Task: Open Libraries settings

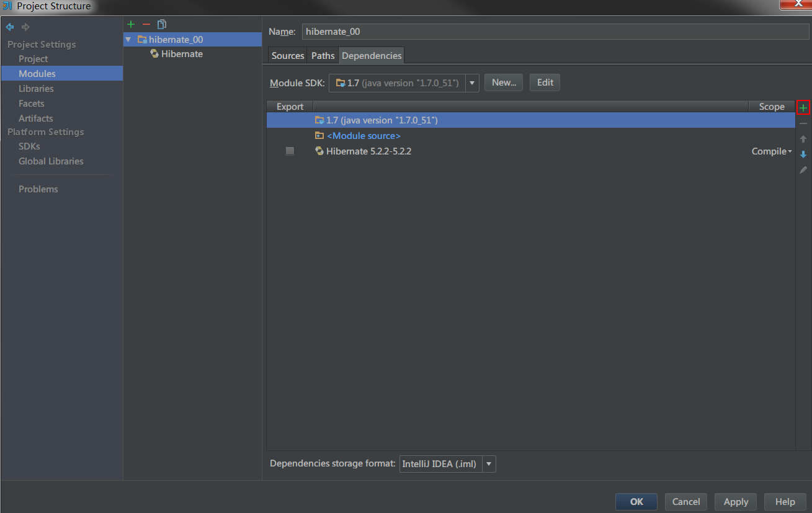Action: point(36,89)
